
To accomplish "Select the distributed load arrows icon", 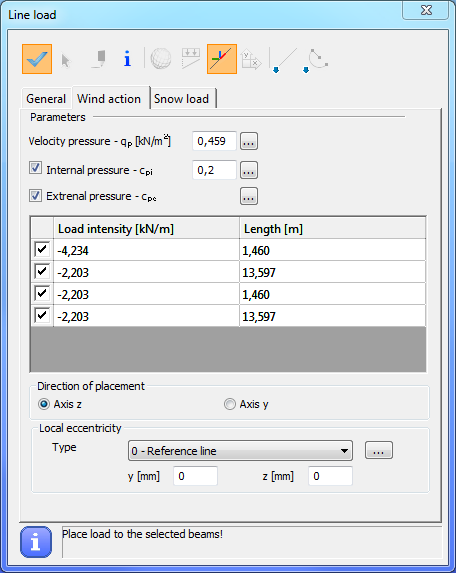I will (191, 58).
